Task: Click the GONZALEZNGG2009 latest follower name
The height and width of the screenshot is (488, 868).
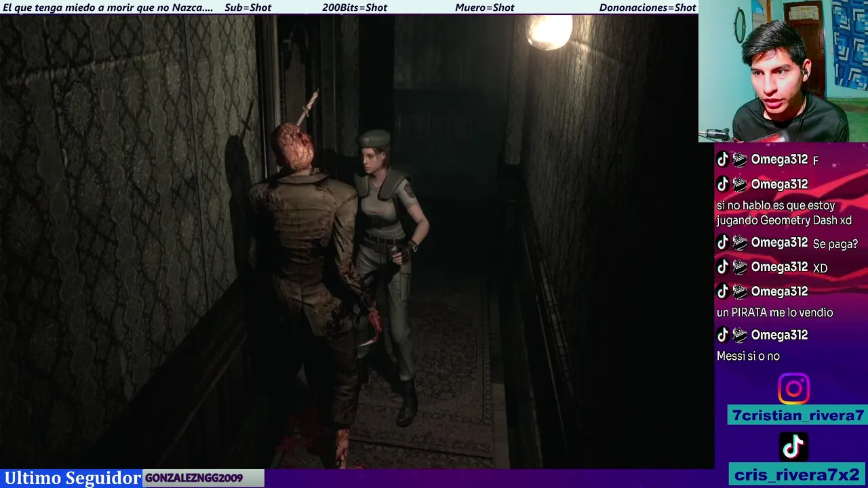Action: pos(194,478)
